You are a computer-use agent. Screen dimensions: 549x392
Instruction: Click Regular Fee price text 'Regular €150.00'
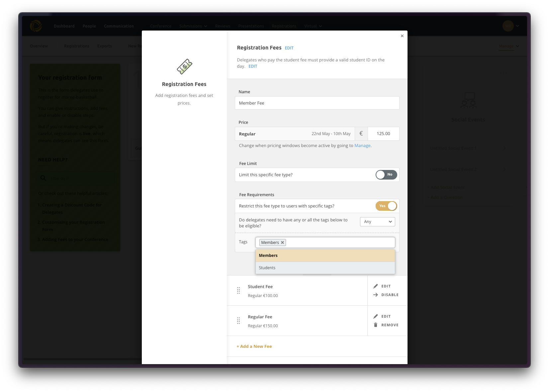coord(263,326)
